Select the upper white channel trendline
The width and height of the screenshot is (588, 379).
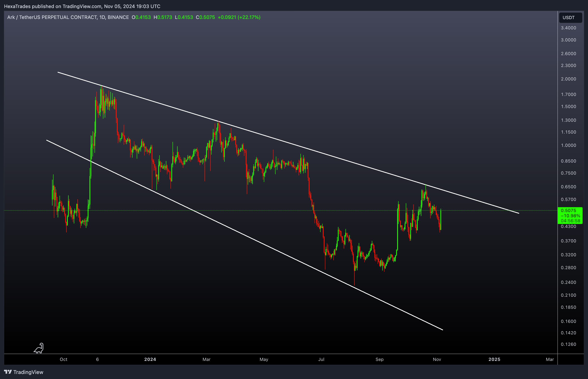coord(288,143)
